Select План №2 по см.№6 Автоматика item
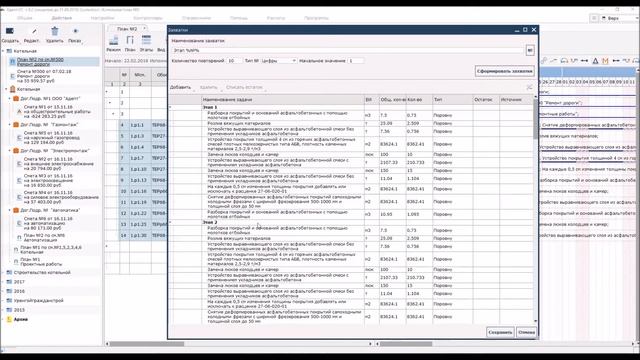The image size is (640, 360). click(x=42, y=238)
